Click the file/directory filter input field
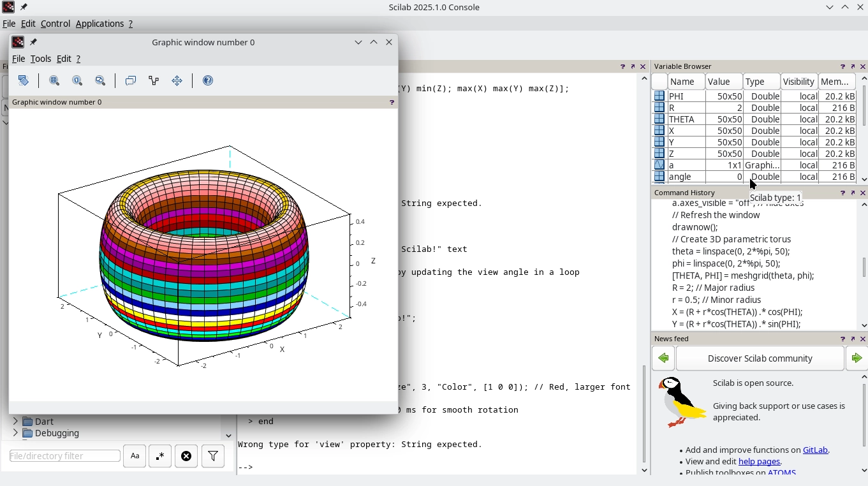 (65, 456)
